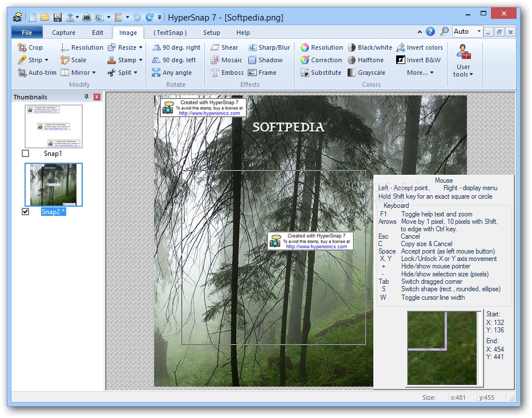The image size is (532, 418).
Task: Choose the Scale tool
Action: coord(73,60)
